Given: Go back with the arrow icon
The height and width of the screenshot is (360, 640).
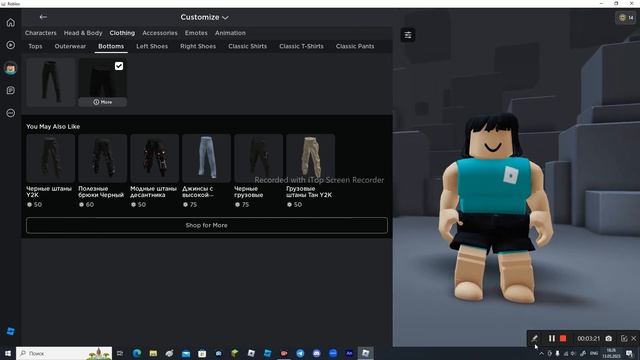Looking at the screenshot, I should tap(43, 17).
